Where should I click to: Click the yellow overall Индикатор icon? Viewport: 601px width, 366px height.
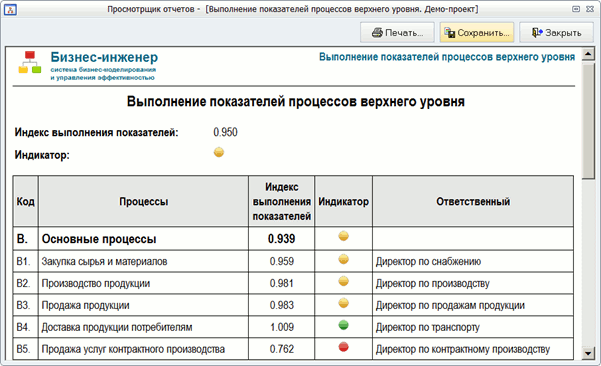219,152
